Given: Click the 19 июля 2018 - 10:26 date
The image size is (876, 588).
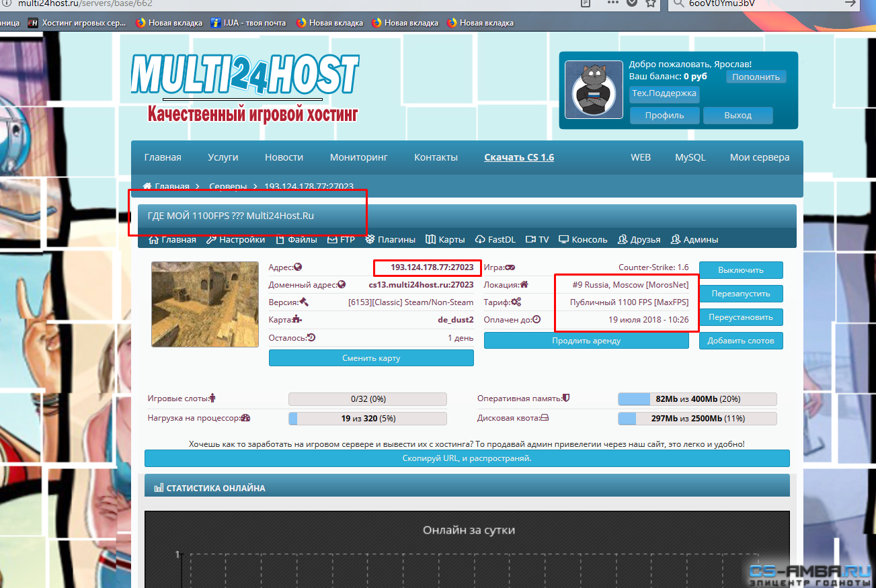Looking at the screenshot, I should (648, 320).
